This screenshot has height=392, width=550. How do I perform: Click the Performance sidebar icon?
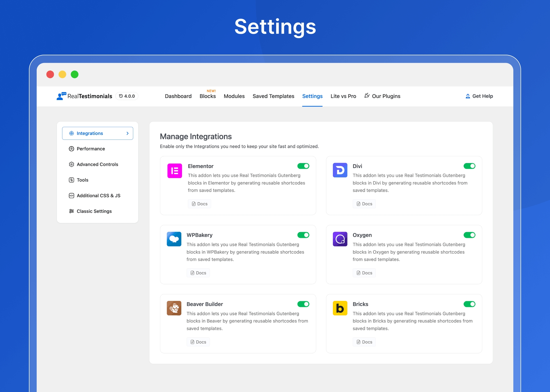(x=72, y=149)
